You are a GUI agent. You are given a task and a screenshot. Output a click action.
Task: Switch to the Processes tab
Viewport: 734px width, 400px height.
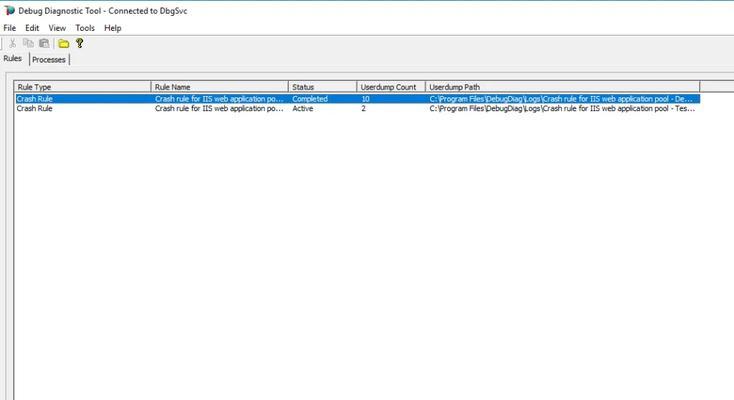pos(49,59)
